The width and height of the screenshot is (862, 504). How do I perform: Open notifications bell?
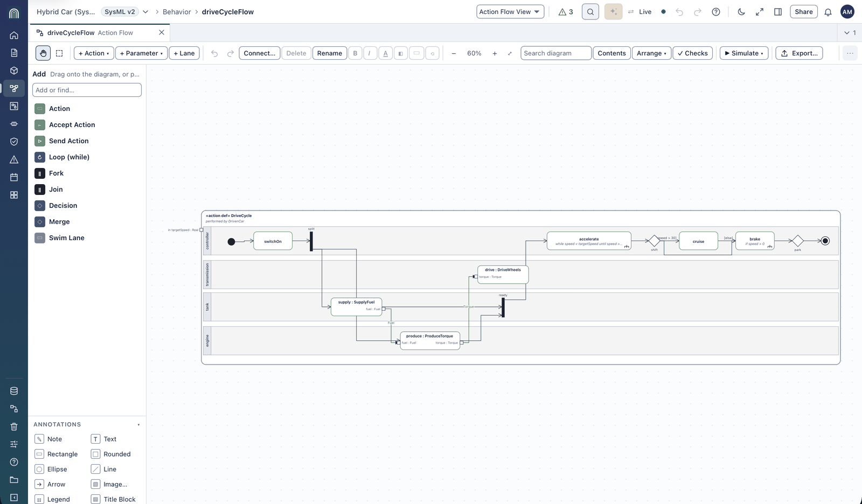click(x=828, y=12)
